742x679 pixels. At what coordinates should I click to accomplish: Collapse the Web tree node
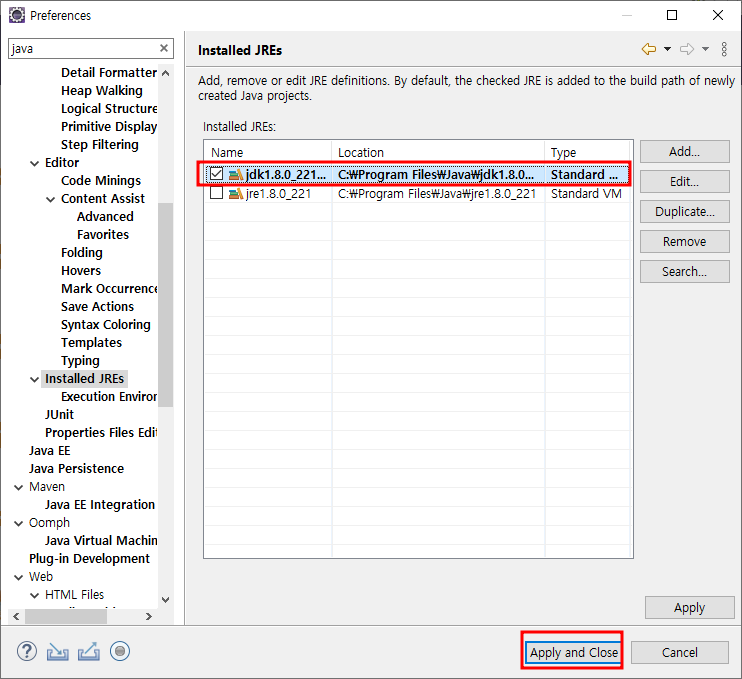[18, 577]
